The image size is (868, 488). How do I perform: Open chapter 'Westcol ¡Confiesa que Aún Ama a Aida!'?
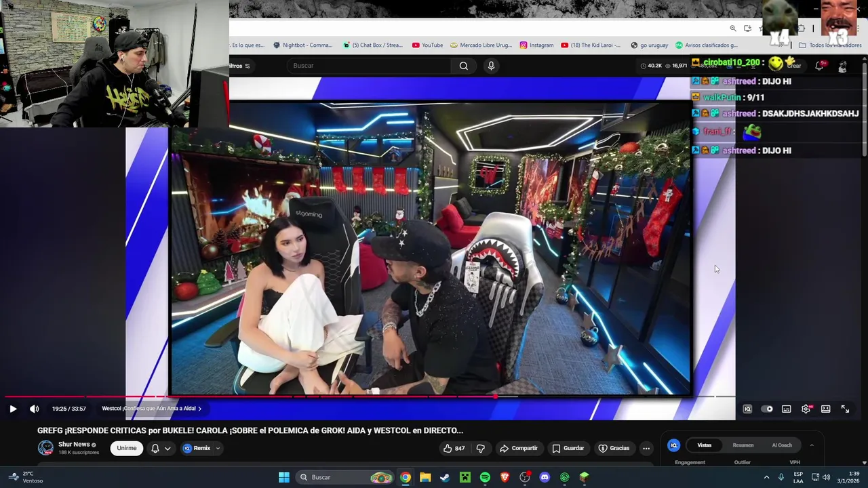pyautogui.click(x=151, y=409)
